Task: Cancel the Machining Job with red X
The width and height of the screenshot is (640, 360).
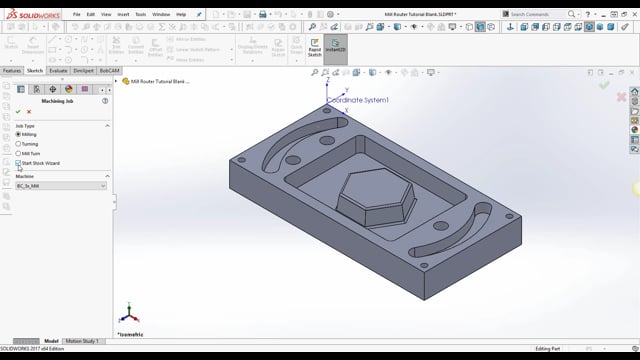Action: pyautogui.click(x=29, y=111)
